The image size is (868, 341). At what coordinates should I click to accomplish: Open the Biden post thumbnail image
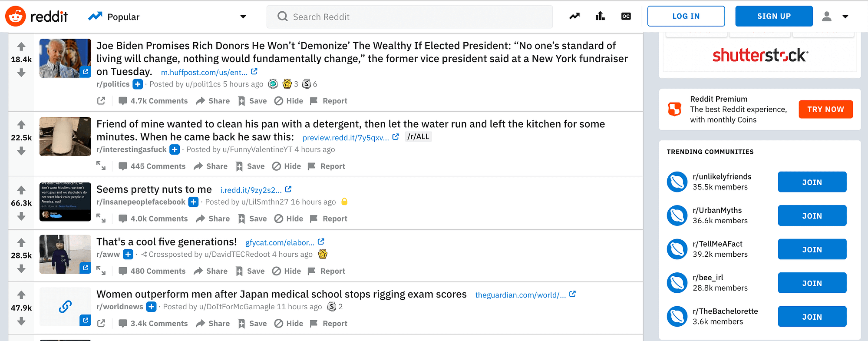click(65, 58)
